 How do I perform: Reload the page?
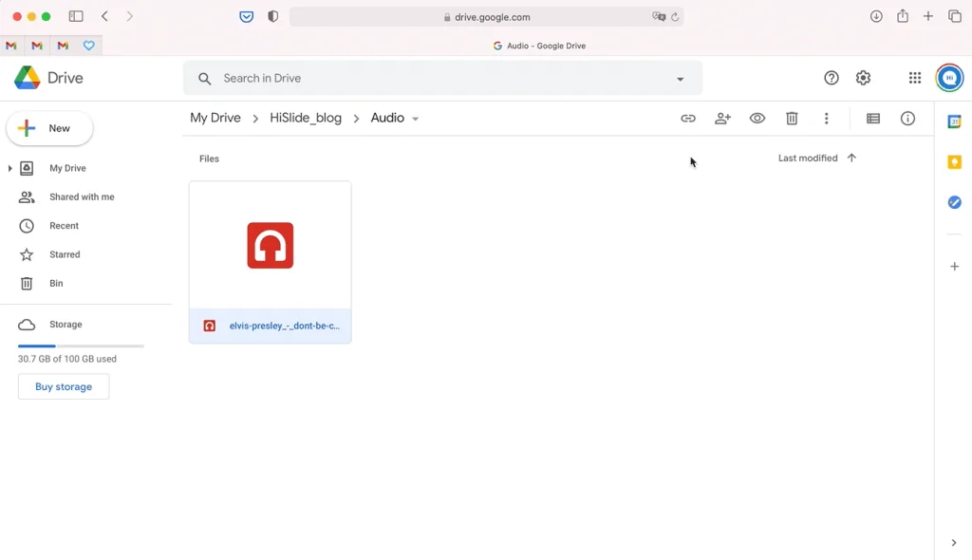(x=675, y=17)
